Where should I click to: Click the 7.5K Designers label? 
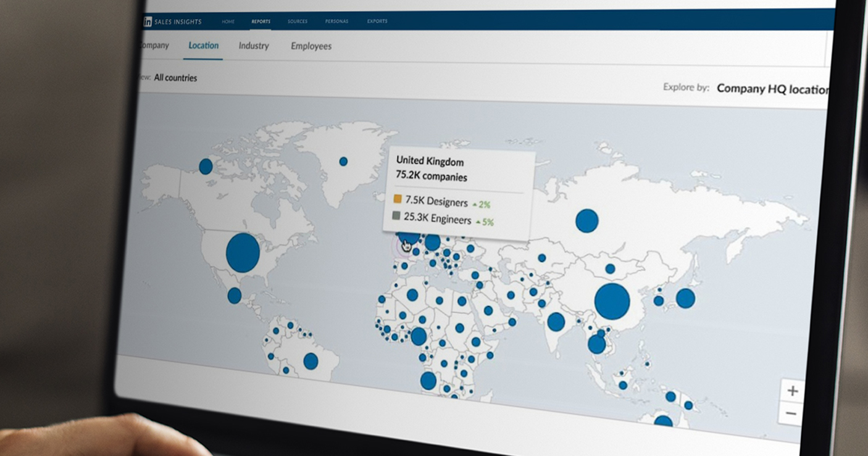click(435, 201)
